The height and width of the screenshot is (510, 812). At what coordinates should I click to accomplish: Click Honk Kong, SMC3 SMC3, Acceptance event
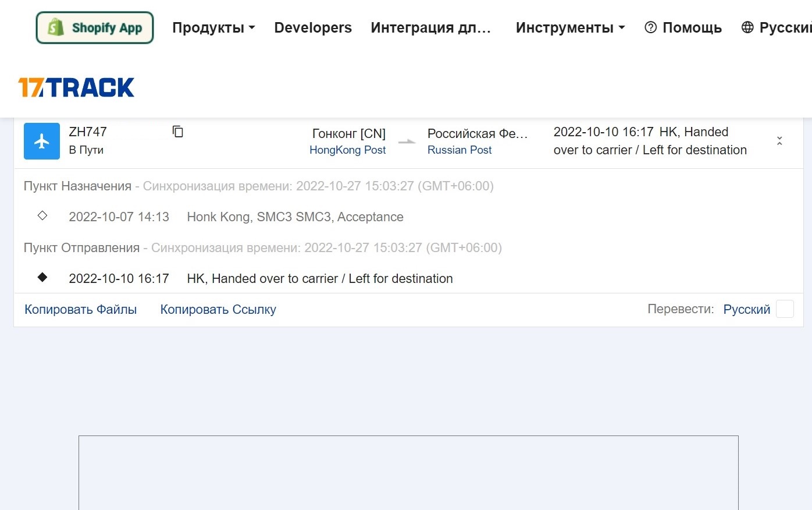(295, 217)
